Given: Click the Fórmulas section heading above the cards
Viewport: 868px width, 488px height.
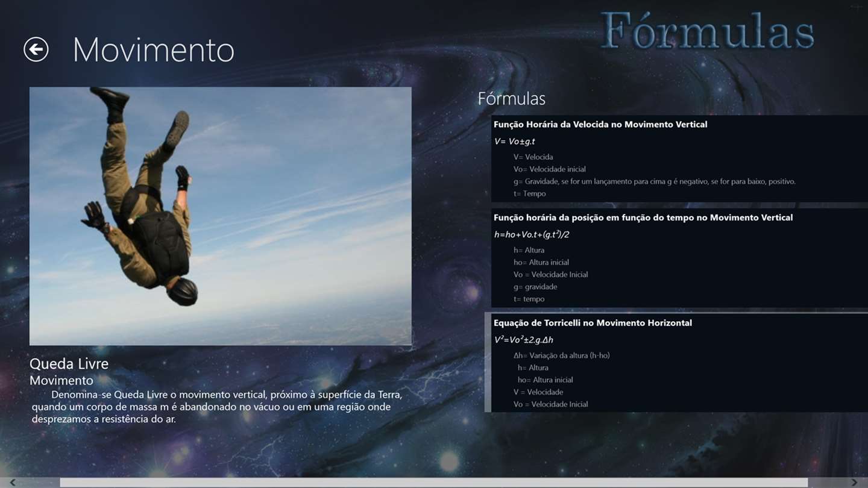Looking at the screenshot, I should coord(512,98).
